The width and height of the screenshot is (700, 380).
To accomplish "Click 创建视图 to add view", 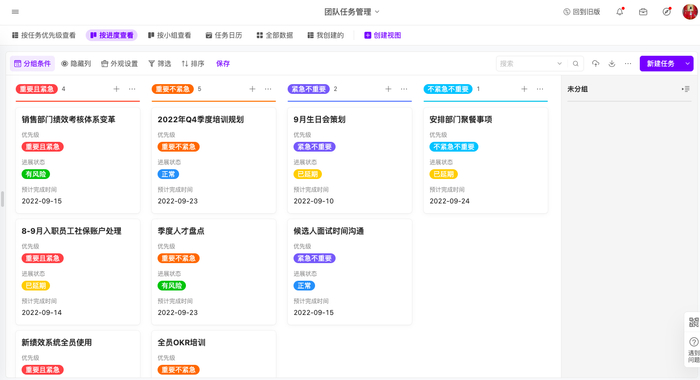I will pos(383,35).
